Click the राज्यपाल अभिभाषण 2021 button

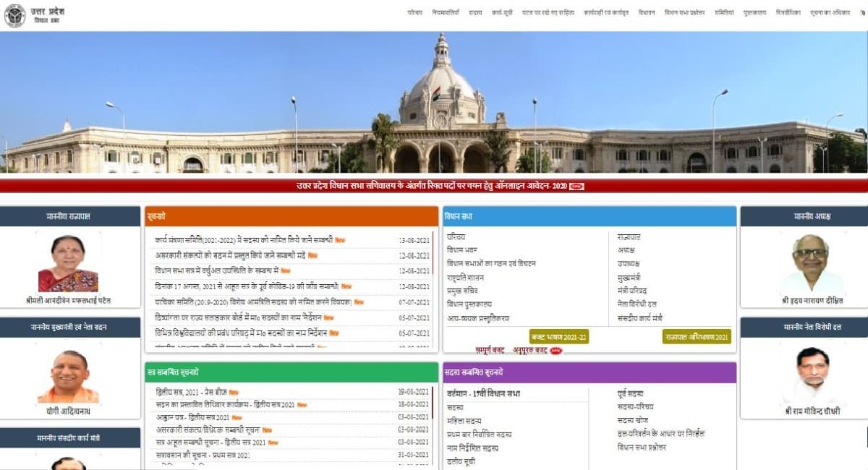697,337
